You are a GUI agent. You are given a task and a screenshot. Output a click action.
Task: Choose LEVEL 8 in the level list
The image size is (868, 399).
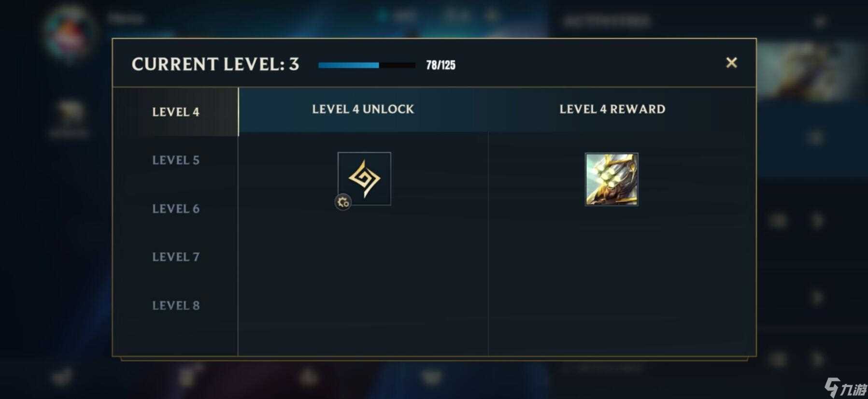pyautogui.click(x=175, y=305)
